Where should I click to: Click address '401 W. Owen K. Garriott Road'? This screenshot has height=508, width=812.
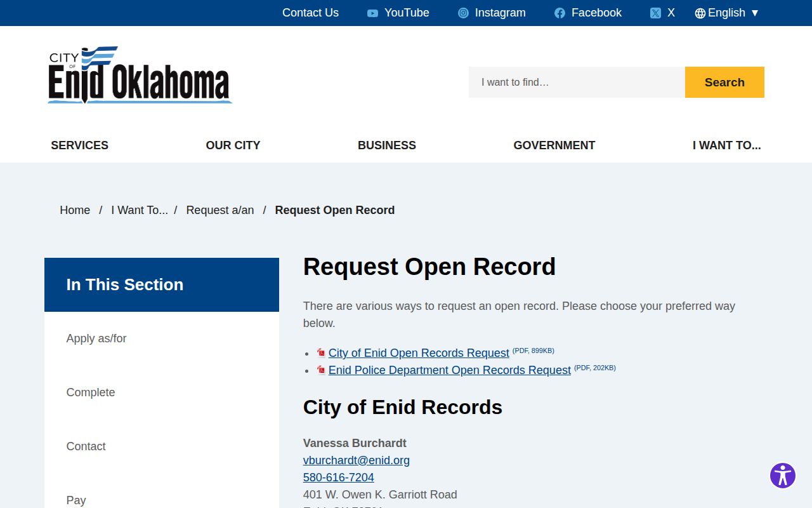coord(380,495)
